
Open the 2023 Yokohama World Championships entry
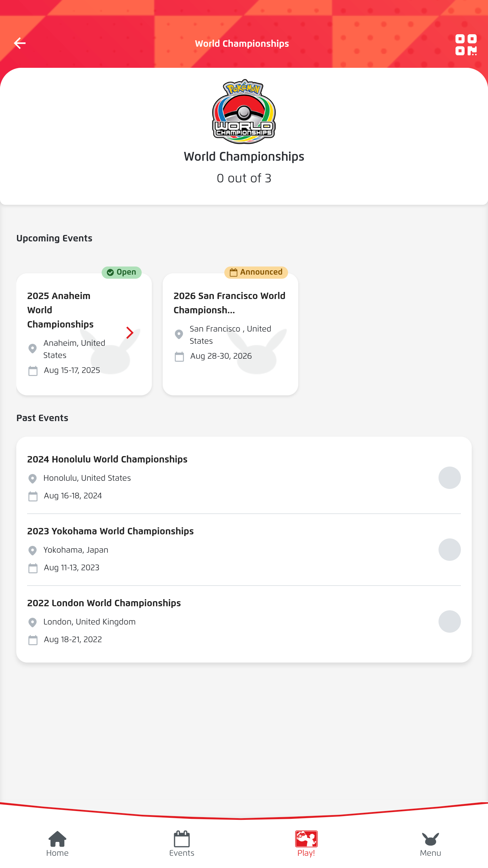pos(244,549)
